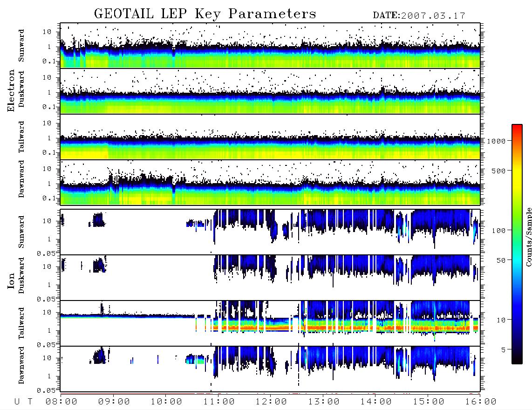Image resolution: width=532 pixels, height=410 pixels.
Task: Click the Electron Tailward spectrogram panel
Action: click(270, 137)
